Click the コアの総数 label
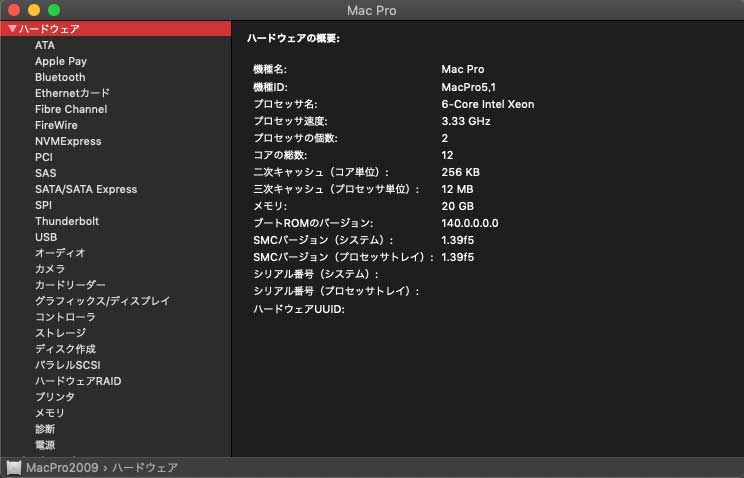The height and width of the screenshot is (478, 744). click(x=280, y=155)
